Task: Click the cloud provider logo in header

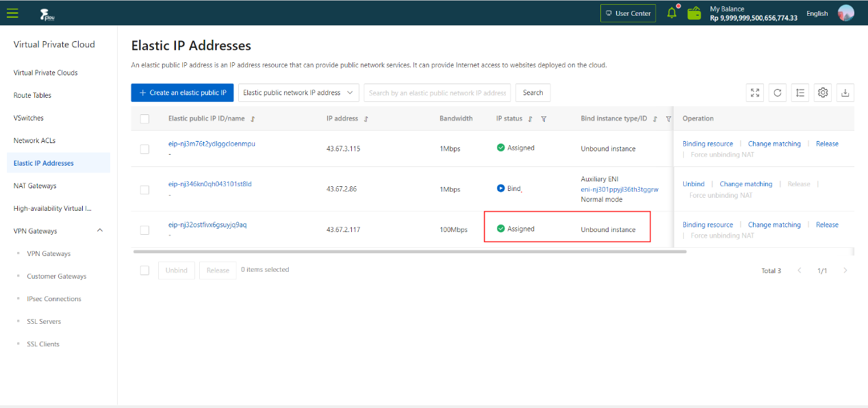Action: 47,13
